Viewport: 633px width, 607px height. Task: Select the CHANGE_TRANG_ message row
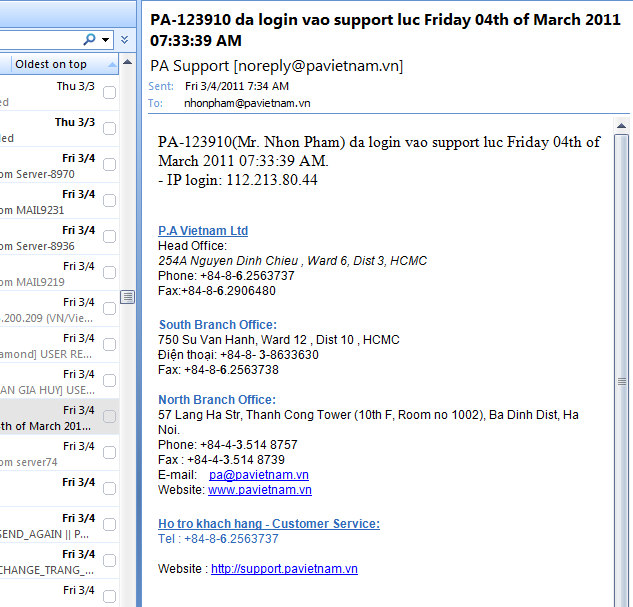click(x=59, y=561)
